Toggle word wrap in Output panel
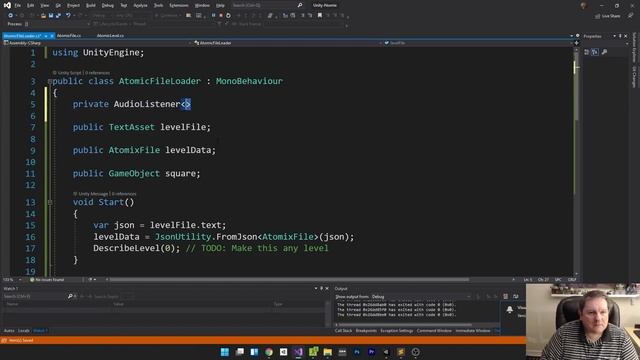 (516, 297)
